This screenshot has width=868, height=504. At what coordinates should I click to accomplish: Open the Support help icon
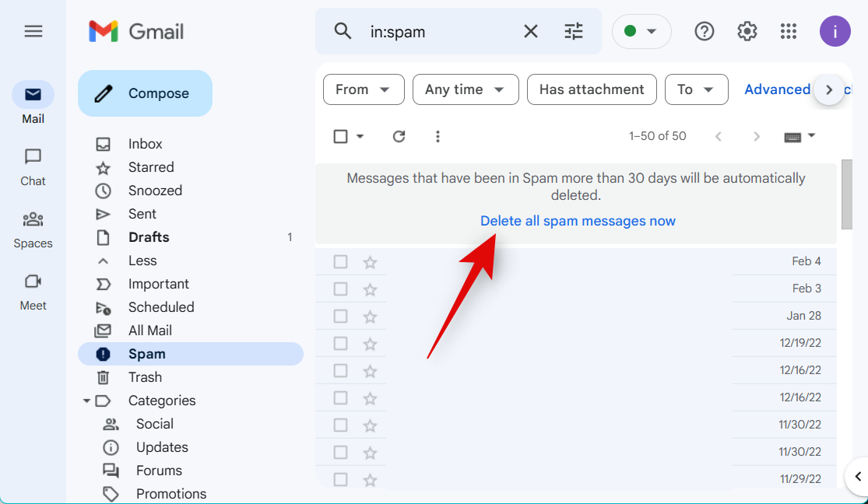705,32
